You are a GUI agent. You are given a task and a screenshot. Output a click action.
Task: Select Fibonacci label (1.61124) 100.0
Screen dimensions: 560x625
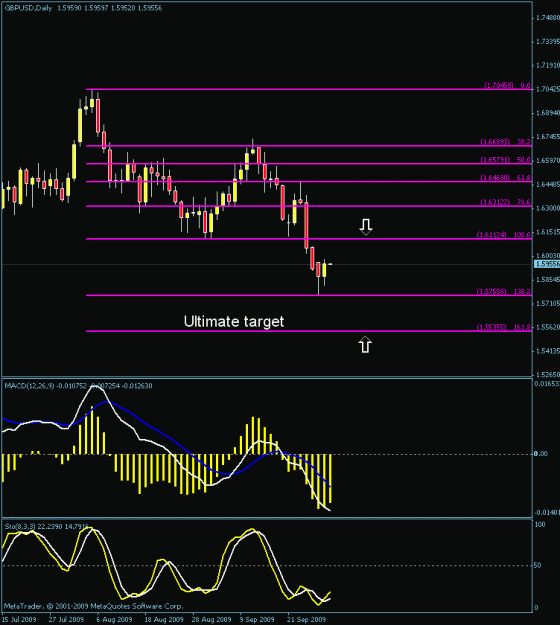point(504,235)
